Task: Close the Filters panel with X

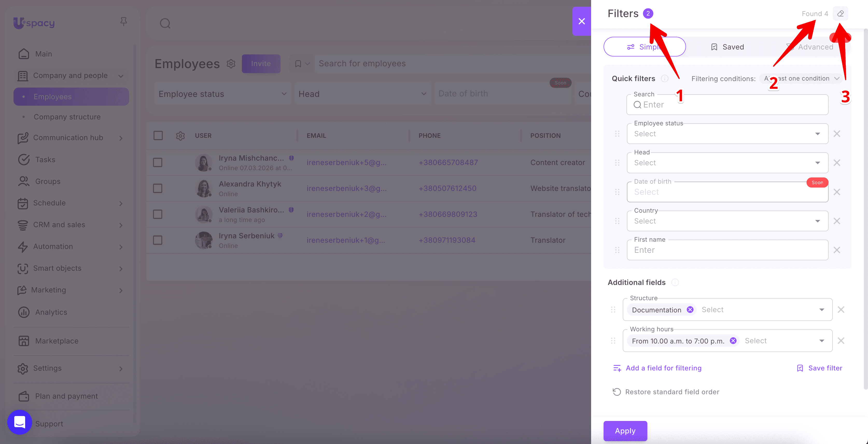Action: (582, 21)
